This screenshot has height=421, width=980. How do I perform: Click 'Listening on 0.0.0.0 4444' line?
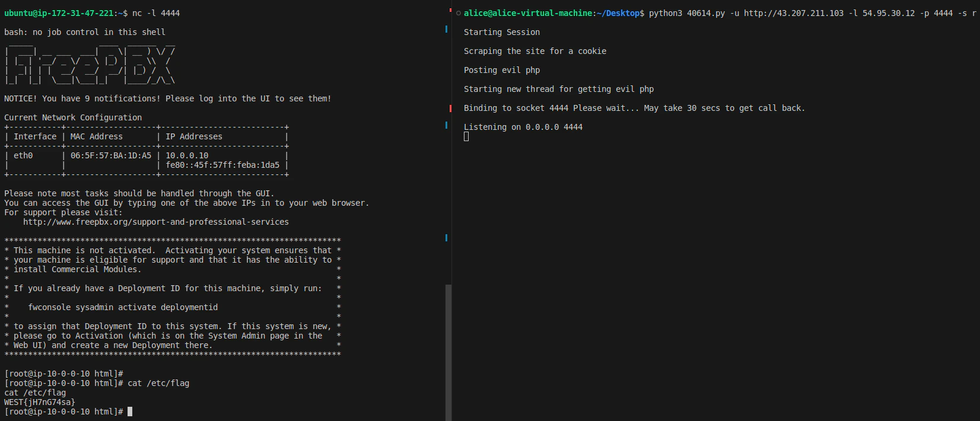[523, 127]
